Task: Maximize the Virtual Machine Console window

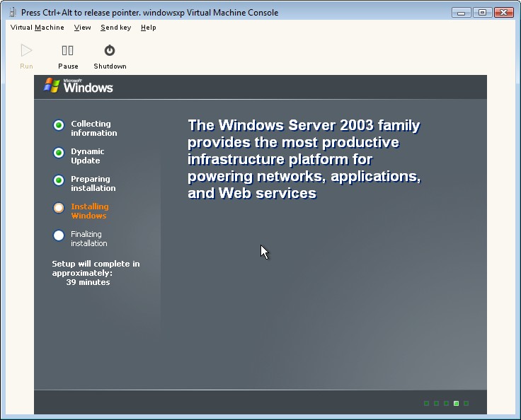Action: pos(483,12)
